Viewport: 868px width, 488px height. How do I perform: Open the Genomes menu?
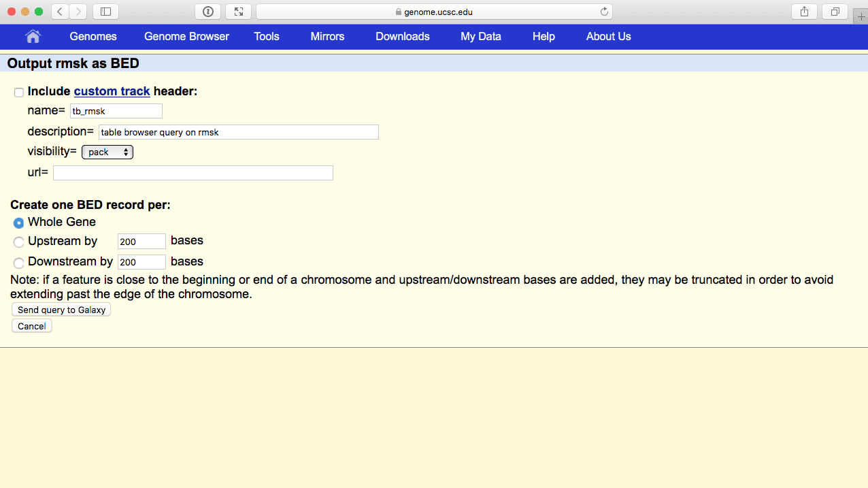[x=93, y=37]
